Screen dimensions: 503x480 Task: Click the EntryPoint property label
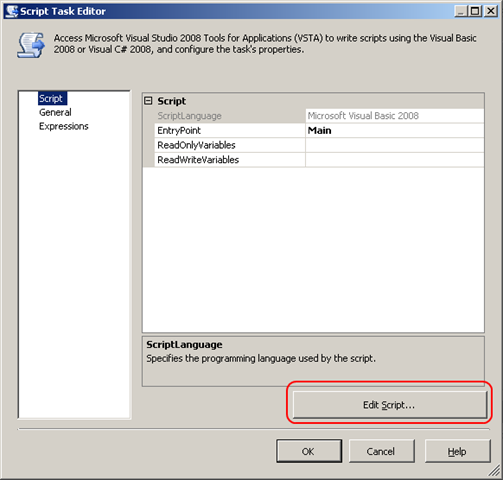tap(179, 130)
